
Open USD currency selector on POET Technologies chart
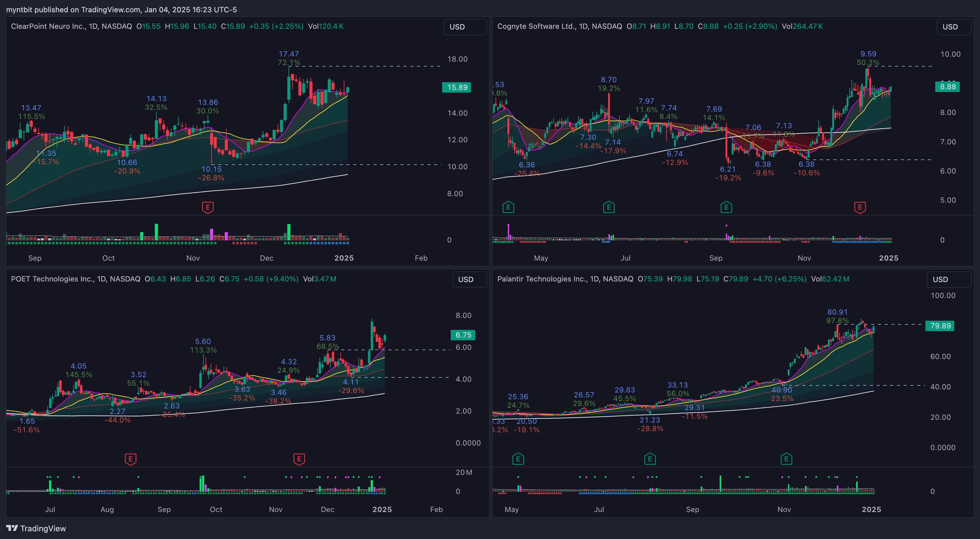[x=469, y=280]
